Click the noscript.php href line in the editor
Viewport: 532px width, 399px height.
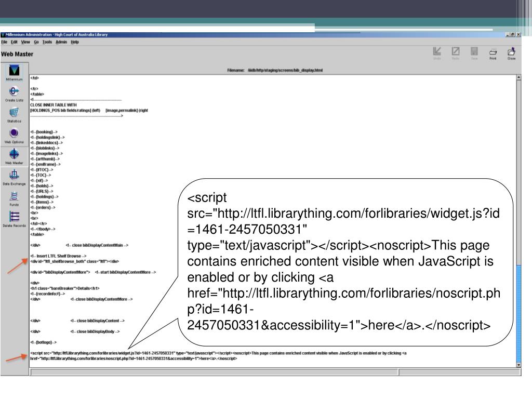tap(134, 358)
